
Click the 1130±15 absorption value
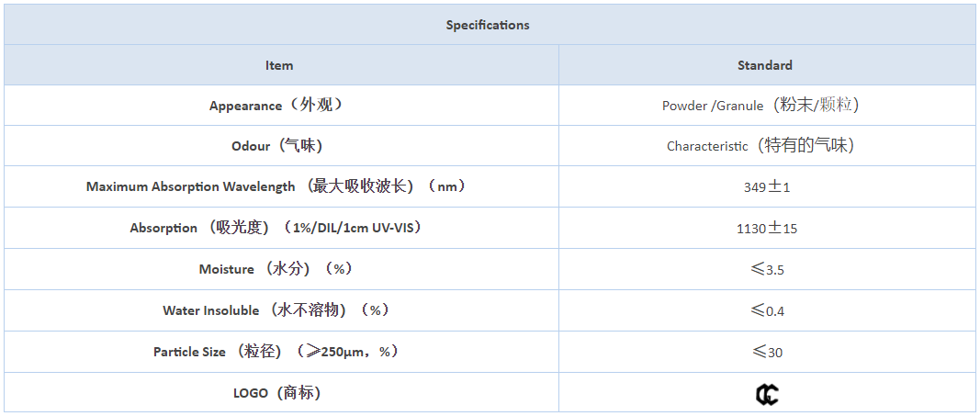(767, 229)
